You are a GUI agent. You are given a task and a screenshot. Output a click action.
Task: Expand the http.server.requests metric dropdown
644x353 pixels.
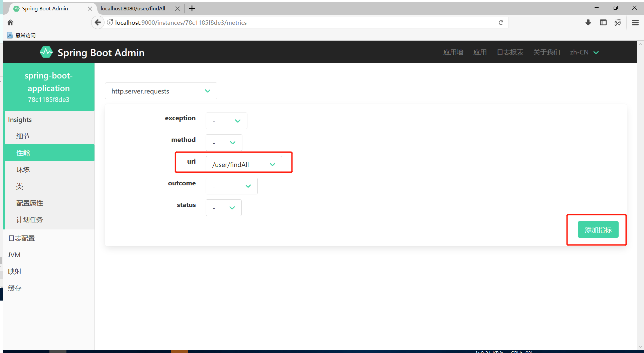pyautogui.click(x=161, y=91)
